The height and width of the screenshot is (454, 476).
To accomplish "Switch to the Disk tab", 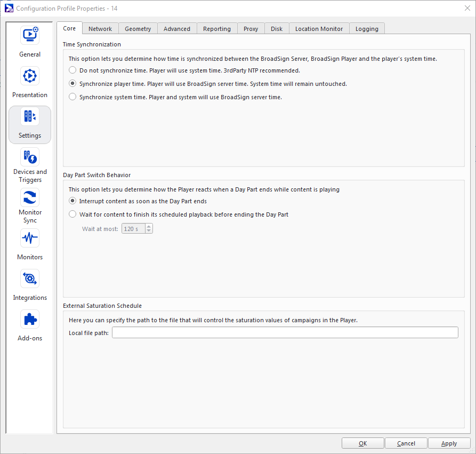I will click(277, 29).
